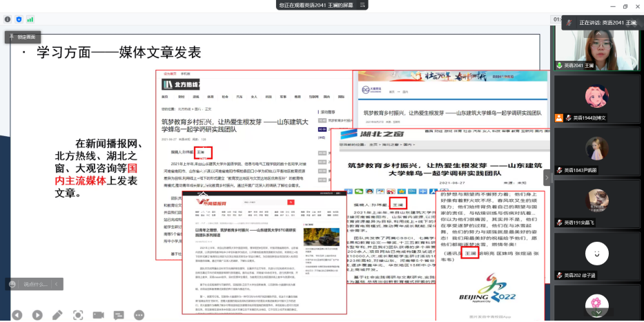Select 英语2041 王澜 speaker video tile
The image size is (644, 322).
pyautogui.click(x=597, y=48)
